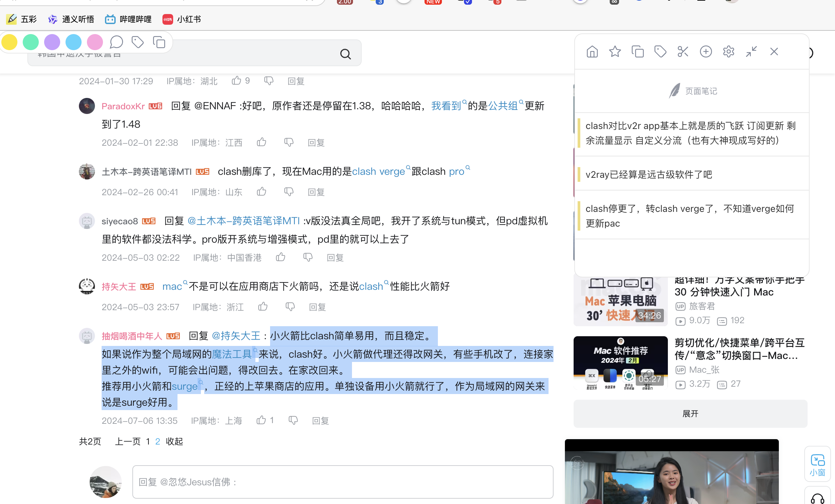
Task: Like siyecao8's comment
Action: pos(280,257)
